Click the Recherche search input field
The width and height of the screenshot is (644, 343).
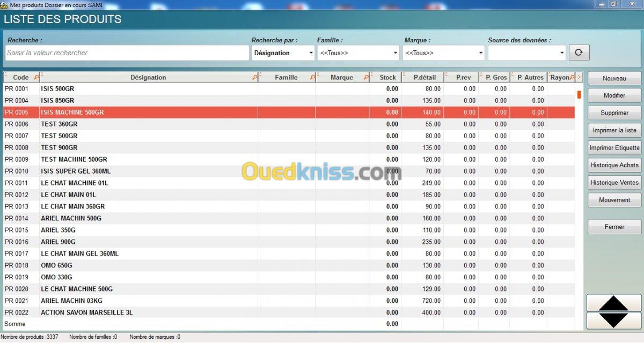(127, 53)
